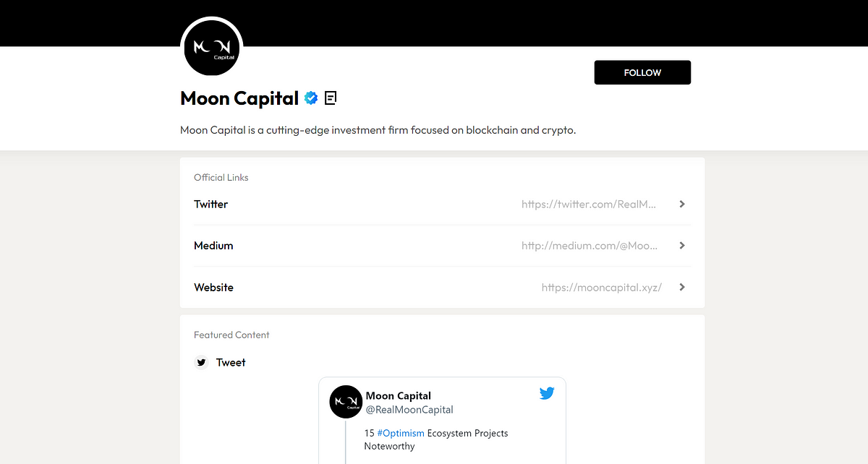Open the @RealMoonCapital handle in tweet
Screen dimensions: 868x464
click(409, 410)
